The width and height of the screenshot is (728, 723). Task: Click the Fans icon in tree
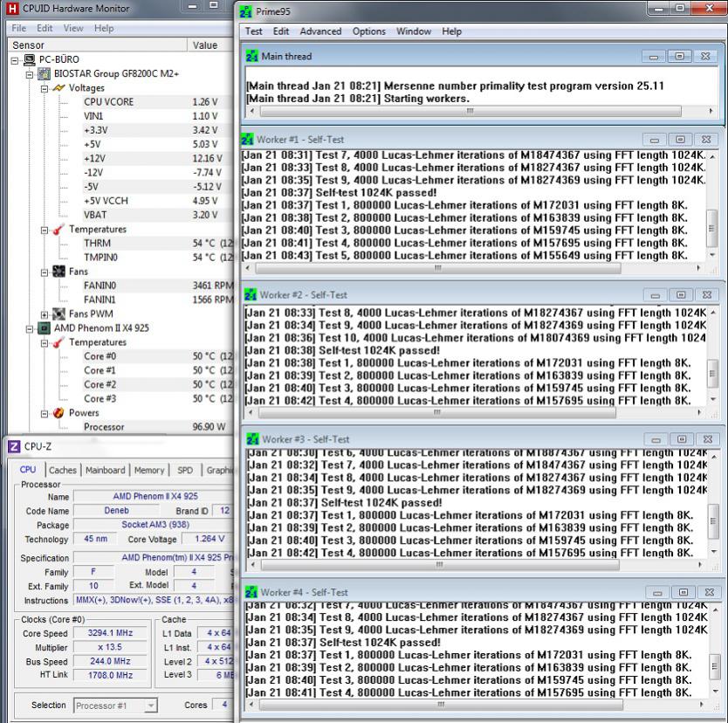[x=59, y=272]
